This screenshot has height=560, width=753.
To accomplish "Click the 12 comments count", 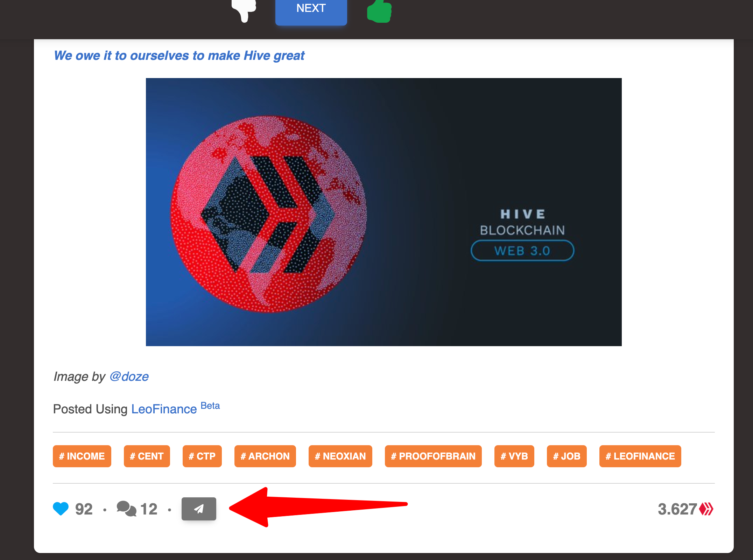I will pyautogui.click(x=149, y=509).
